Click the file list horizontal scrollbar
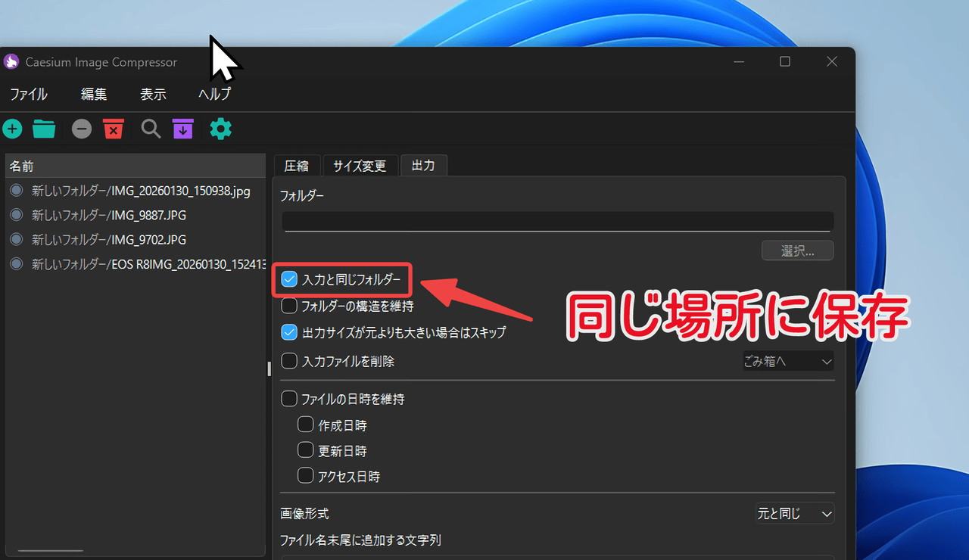The height and width of the screenshot is (560, 969). pyautogui.click(x=51, y=550)
